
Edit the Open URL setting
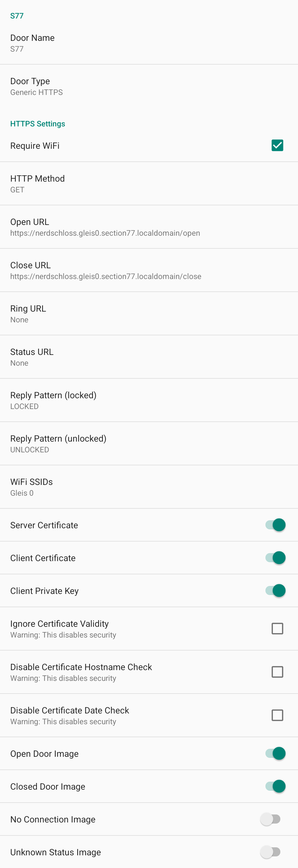tap(149, 227)
